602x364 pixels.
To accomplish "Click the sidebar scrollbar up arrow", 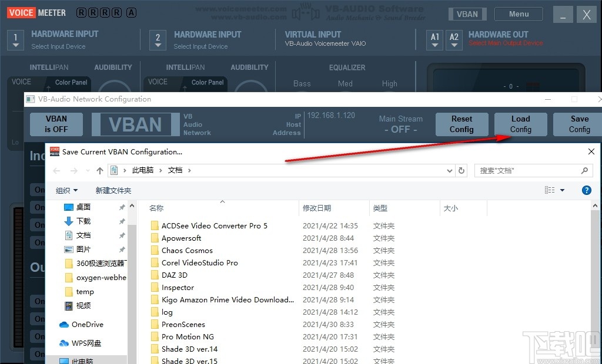I will [132, 206].
